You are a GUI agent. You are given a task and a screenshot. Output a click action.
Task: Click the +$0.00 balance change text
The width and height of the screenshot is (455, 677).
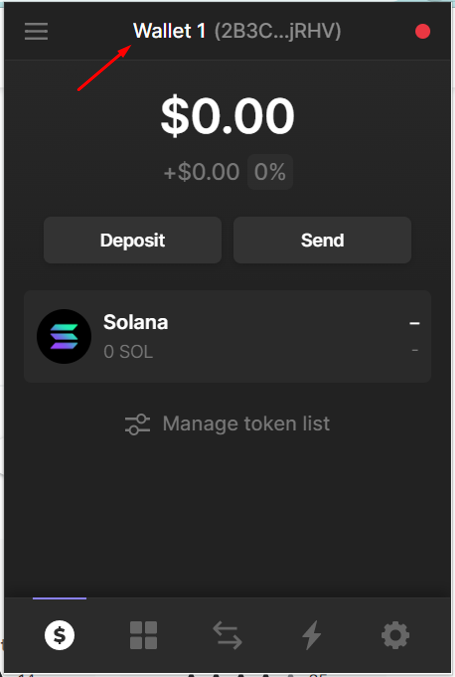point(202,172)
